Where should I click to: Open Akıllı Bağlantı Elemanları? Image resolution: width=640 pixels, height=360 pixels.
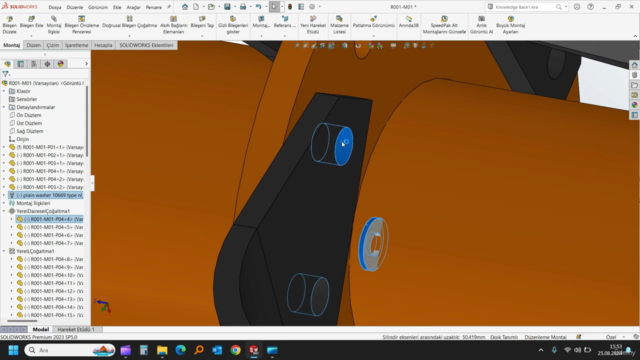[x=173, y=25]
